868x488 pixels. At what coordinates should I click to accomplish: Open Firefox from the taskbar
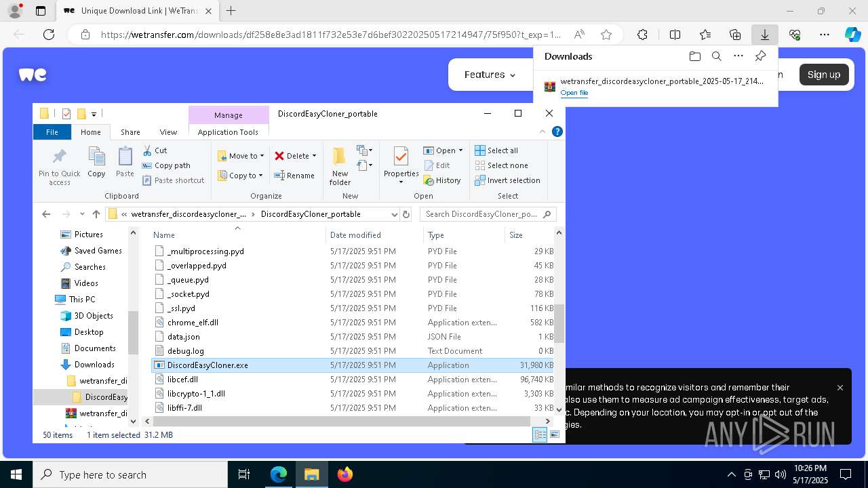click(345, 474)
